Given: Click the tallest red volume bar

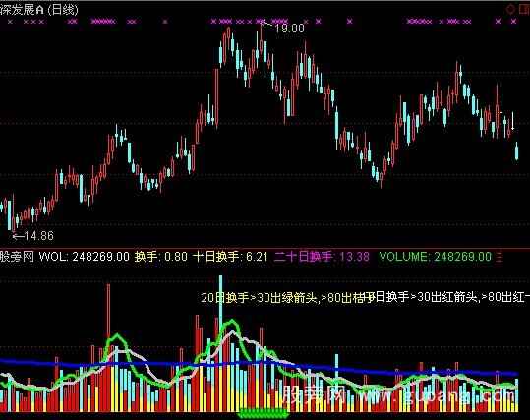Looking at the screenshot, I should (108, 347).
